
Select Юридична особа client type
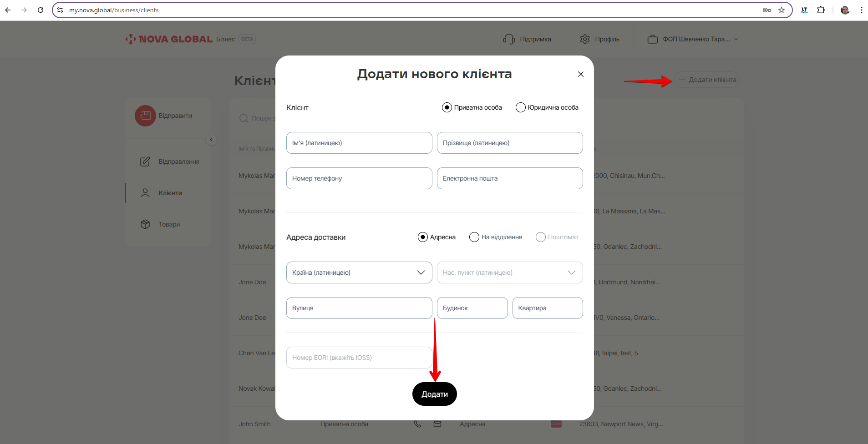pyautogui.click(x=521, y=107)
